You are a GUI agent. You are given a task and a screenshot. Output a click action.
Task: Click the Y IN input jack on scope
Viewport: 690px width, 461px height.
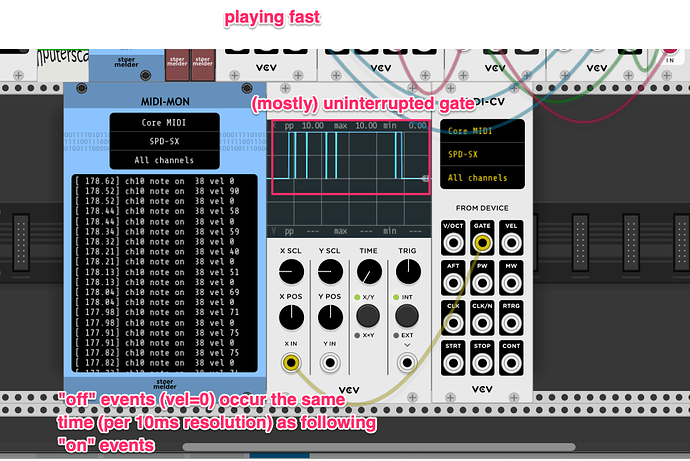pos(330,362)
